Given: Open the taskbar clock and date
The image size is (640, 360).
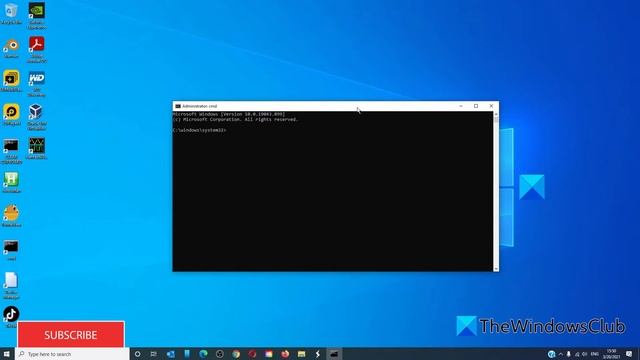Looking at the screenshot, I should [x=611, y=354].
